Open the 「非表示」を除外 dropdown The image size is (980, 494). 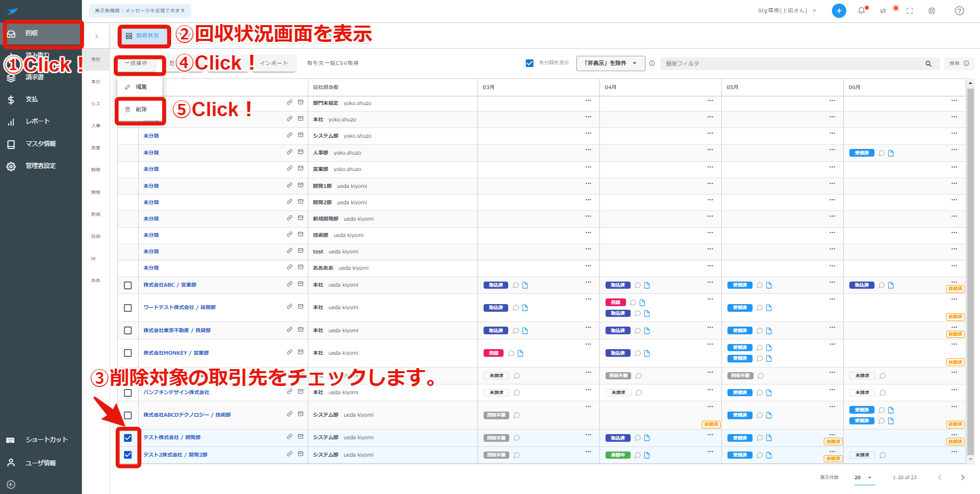point(611,63)
